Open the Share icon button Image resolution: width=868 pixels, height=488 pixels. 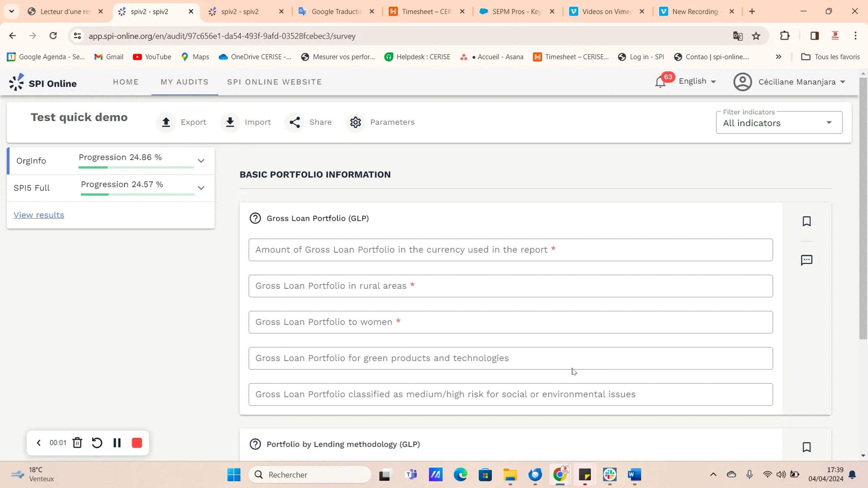click(295, 122)
